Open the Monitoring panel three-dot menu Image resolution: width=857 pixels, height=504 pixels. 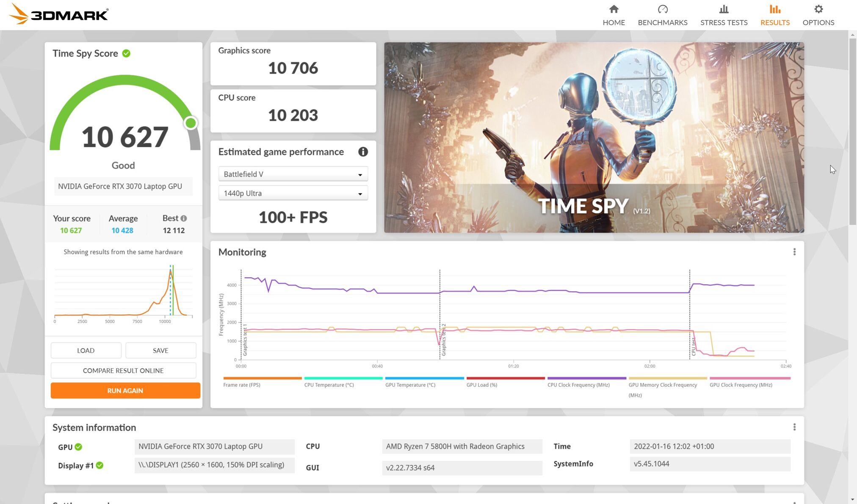(794, 252)
